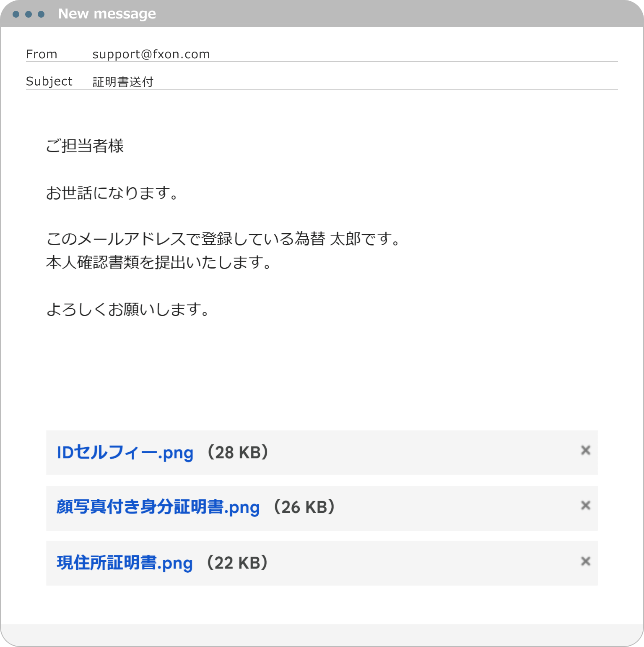
Task: Open the IDセルフィー.png attachment link
Action: coord(125,453)
